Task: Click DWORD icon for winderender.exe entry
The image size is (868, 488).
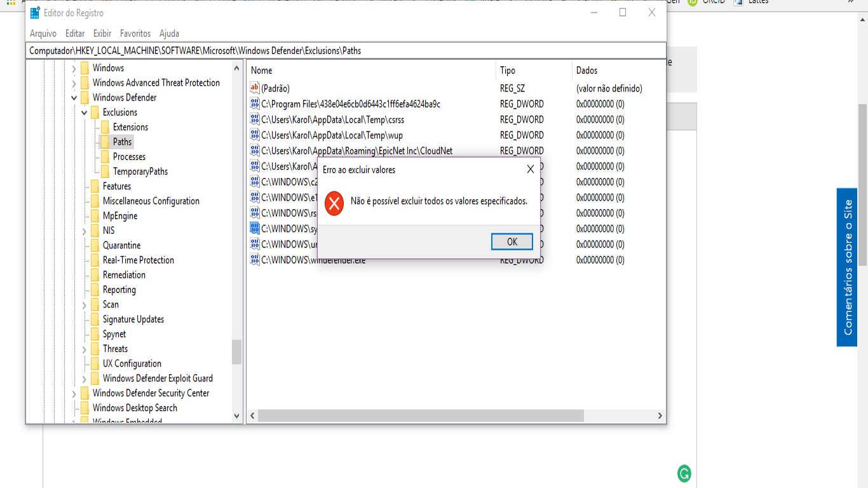Action: click(255, 259)
